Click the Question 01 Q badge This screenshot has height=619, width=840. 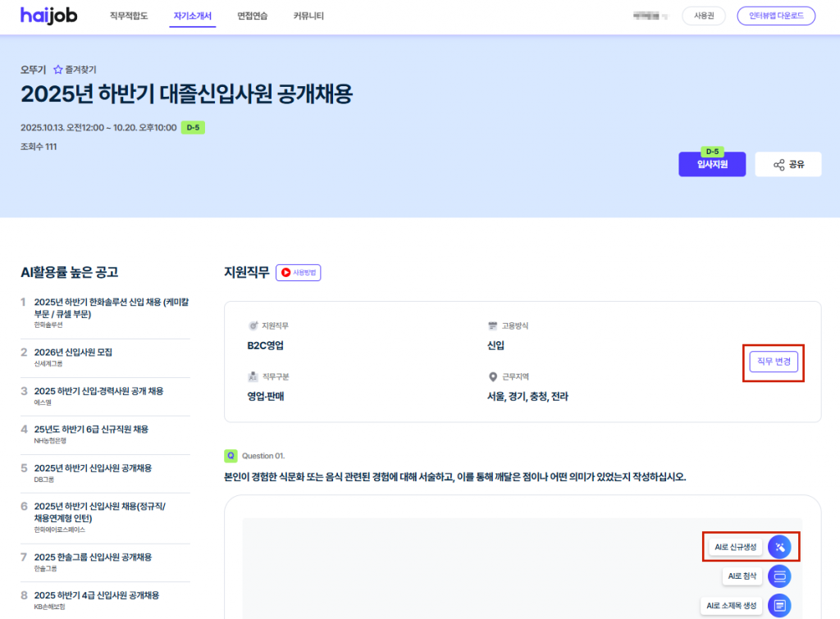(x=231, y=455)
